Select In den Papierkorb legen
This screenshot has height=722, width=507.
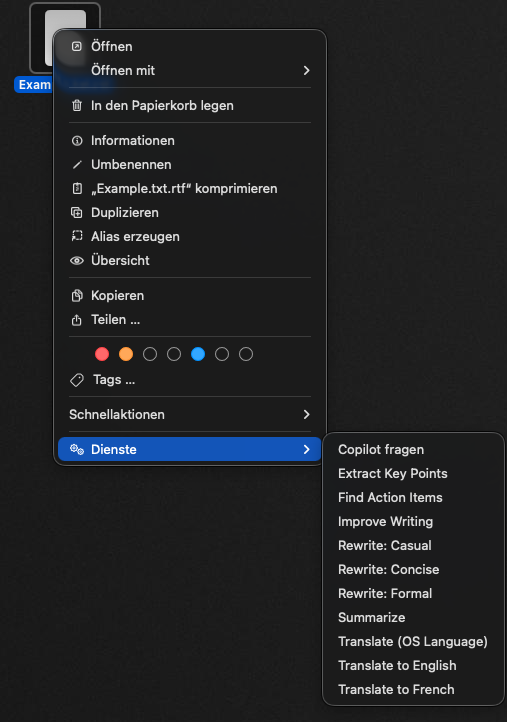[190, 105]
